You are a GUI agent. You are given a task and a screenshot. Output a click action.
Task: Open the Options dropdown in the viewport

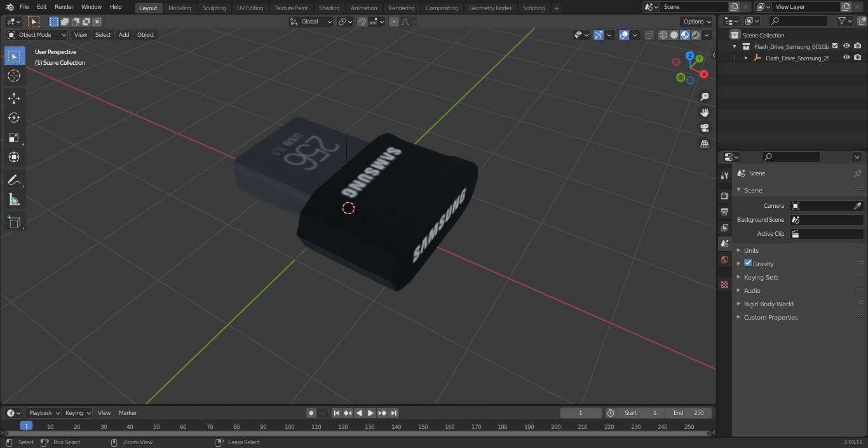click(697, 22)
